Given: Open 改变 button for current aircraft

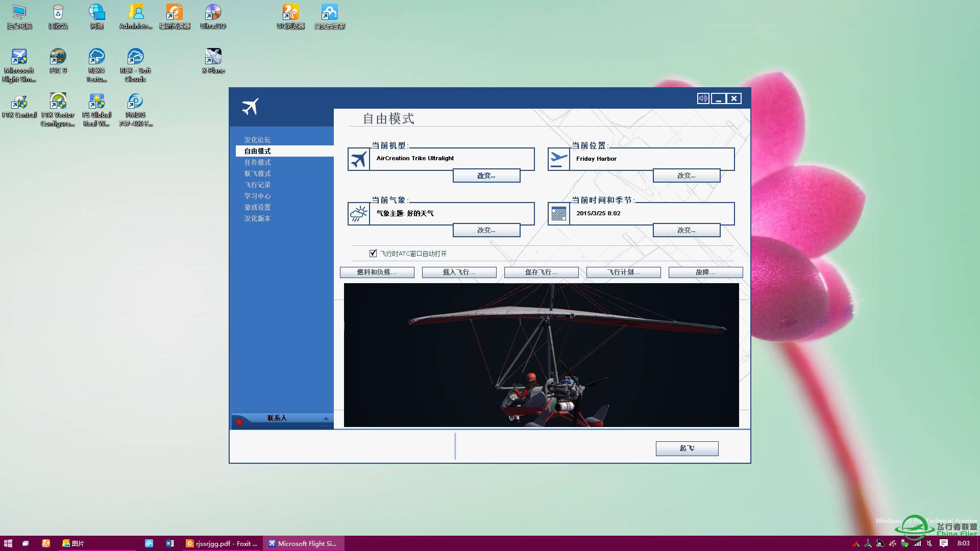Looking at the screenshot, I should point(486,176).
